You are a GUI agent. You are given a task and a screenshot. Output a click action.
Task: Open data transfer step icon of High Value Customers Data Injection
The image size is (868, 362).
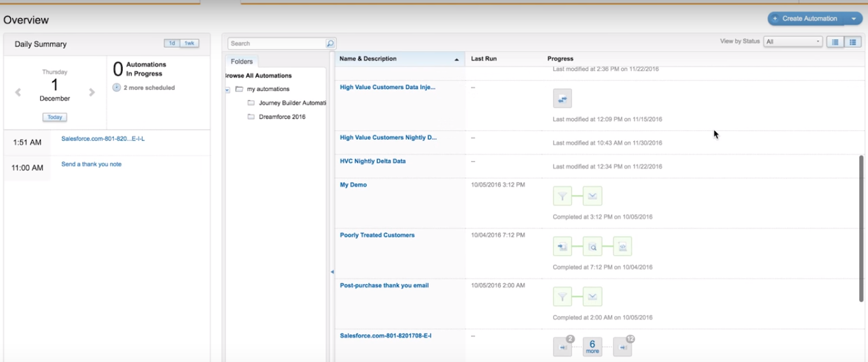(563, 99)
